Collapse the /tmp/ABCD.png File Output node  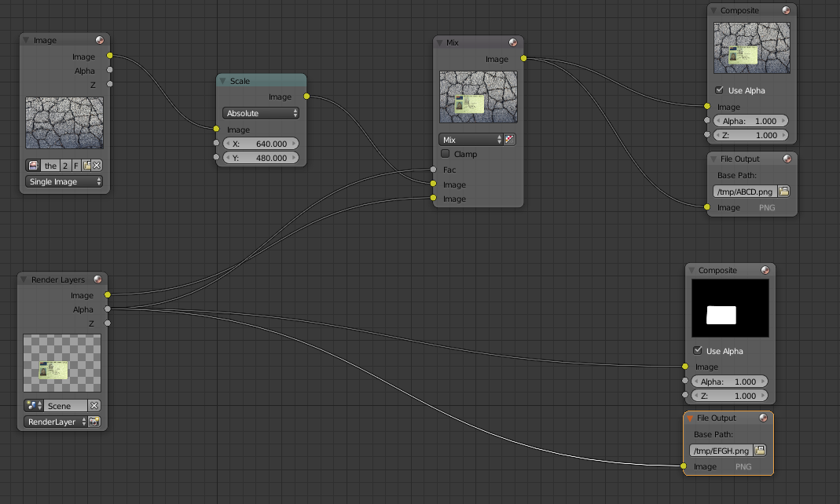pos(713,159)
